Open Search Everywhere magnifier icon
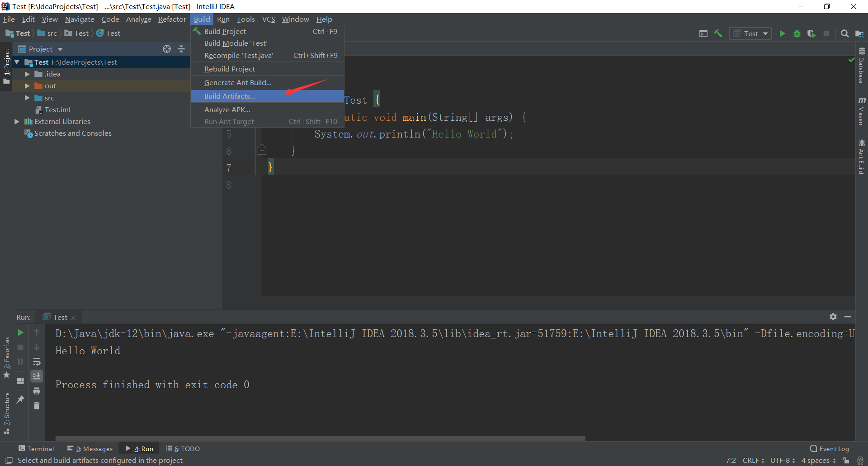Screen dimensions: 868x466 pos(844,33)
